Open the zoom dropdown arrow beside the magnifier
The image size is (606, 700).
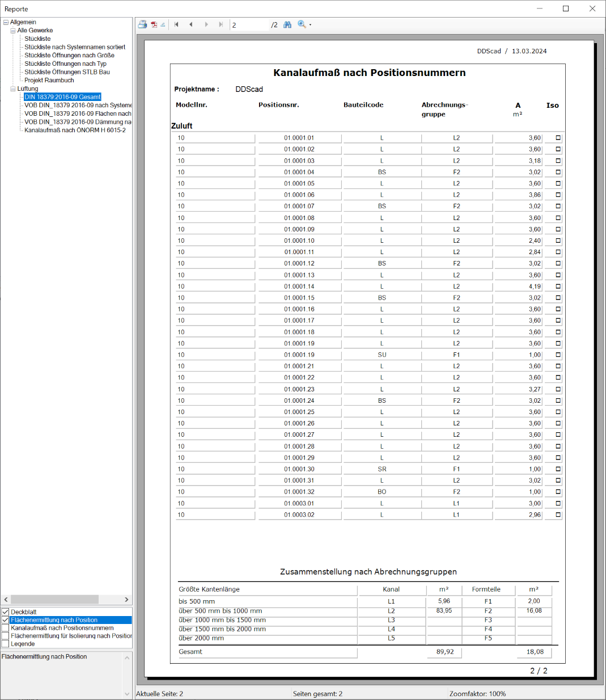[x=310, y=25]
